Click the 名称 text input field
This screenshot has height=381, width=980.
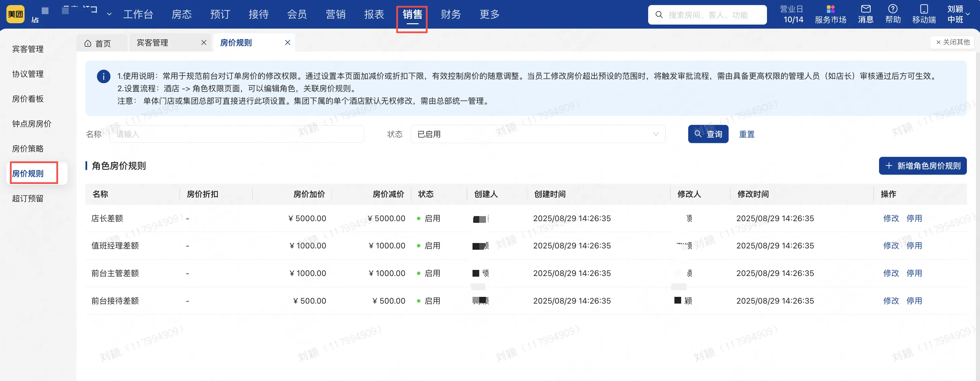(x=236, y=134)
